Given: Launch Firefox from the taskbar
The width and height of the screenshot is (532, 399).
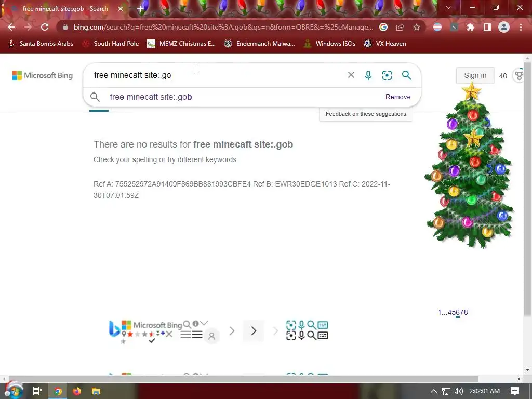Looking at the screenshot, I should 77,391.
